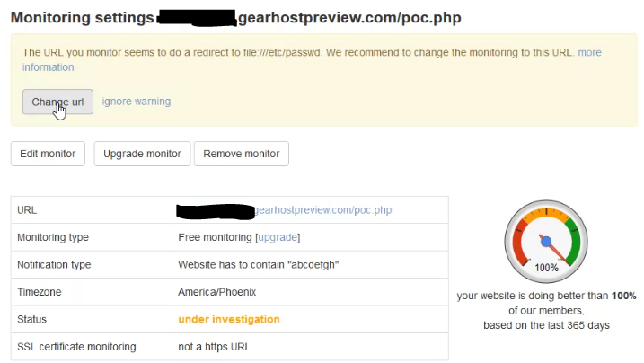Click the SSL certificate monitoring row label
644x363 pixels.
[76, 347]
